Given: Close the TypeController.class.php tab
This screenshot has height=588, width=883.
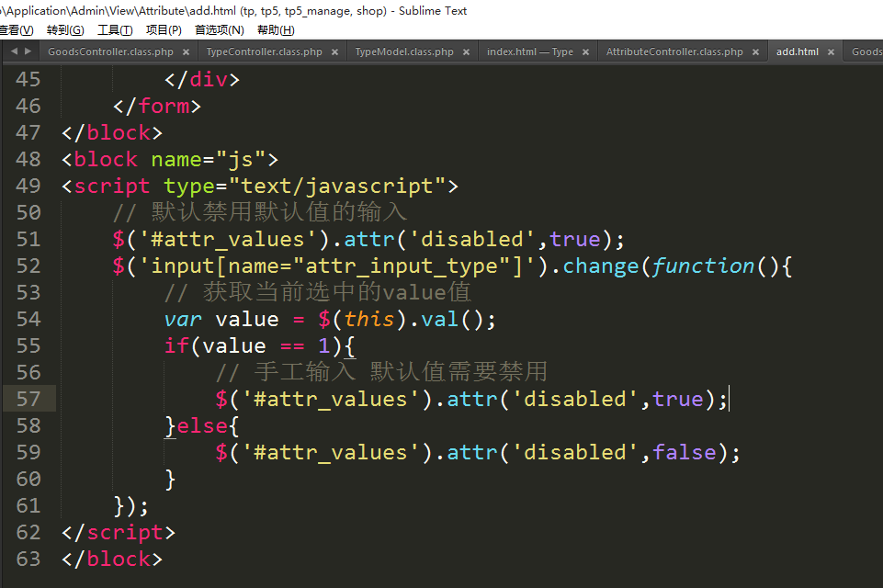Looking at the screenshot, I should [334, 52].
